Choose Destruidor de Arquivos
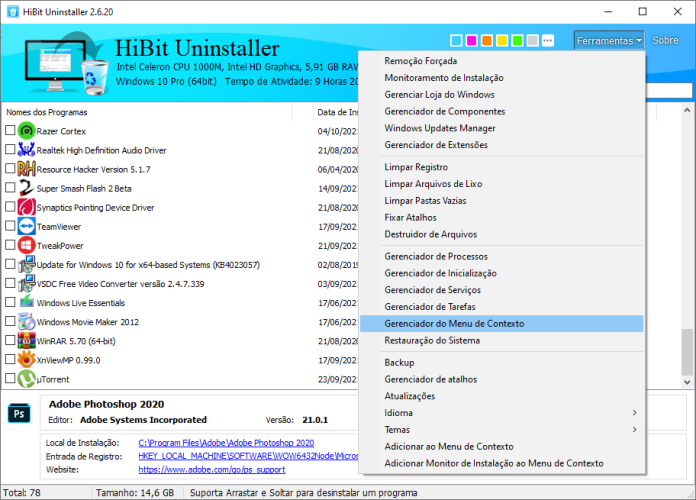Image resolution: width=696 pixels, height=500 pixels. click(502, 234)
